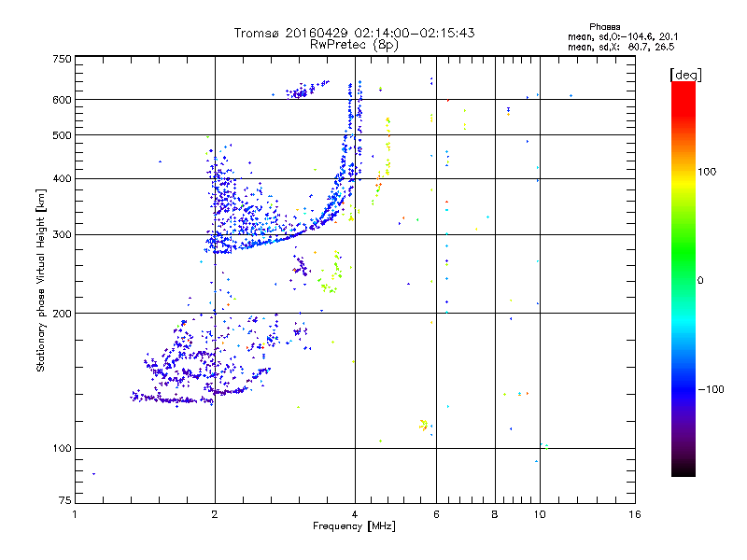Screen dimensions: 747x560
Task: Click the y-axis '300' tick label
Action: pos(63,234)
